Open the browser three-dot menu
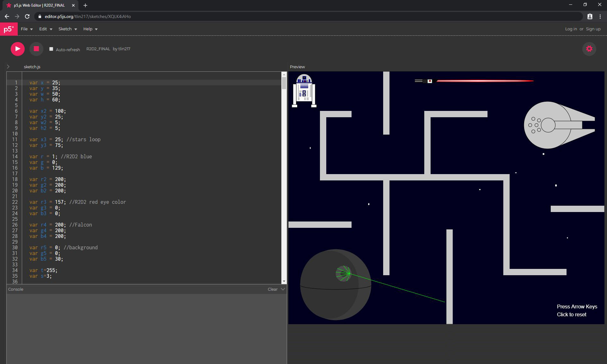 pyautogui.click(x=600, y=16)
